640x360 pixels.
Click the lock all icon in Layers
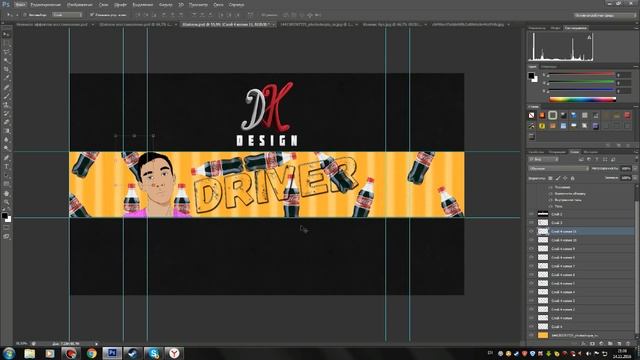572,178
